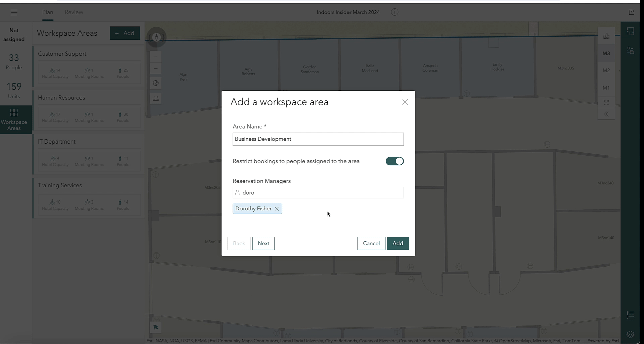Image resolution: width=644 pixels, height=344 pixels.
Task: Click the compass to reset map orientation
Action: coord(156,37)
